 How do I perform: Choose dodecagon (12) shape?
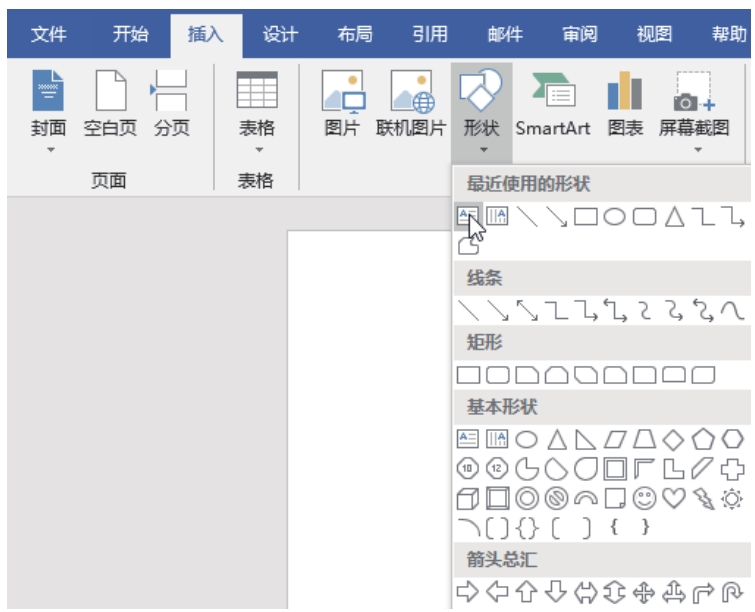[x=497, y=469]
